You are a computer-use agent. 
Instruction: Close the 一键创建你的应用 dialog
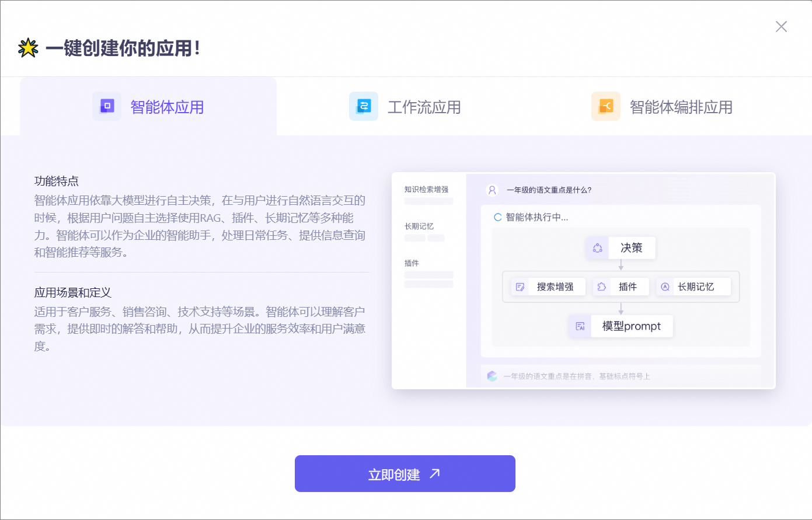point(781,27)
